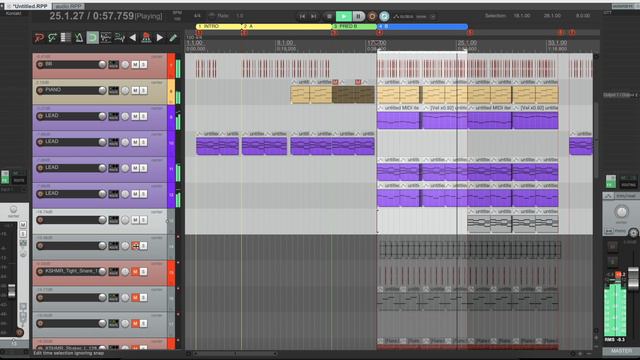This screenshot has width=640, height=360.
Task: Click the green Play button
Action: (344, 16)
